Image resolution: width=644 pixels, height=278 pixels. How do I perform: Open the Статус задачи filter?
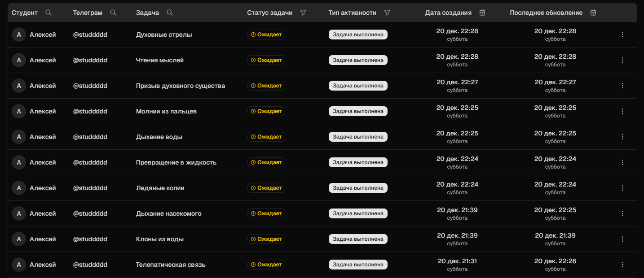(303, 13)
